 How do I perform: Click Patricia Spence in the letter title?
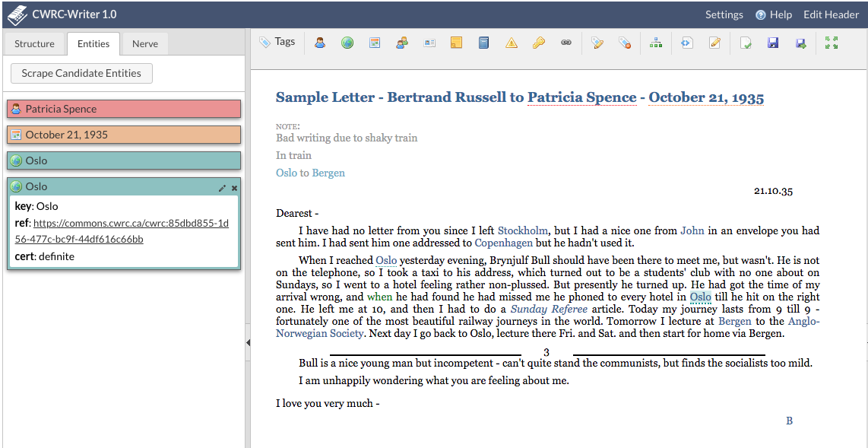pyautogui.click(x=581, y=97)
